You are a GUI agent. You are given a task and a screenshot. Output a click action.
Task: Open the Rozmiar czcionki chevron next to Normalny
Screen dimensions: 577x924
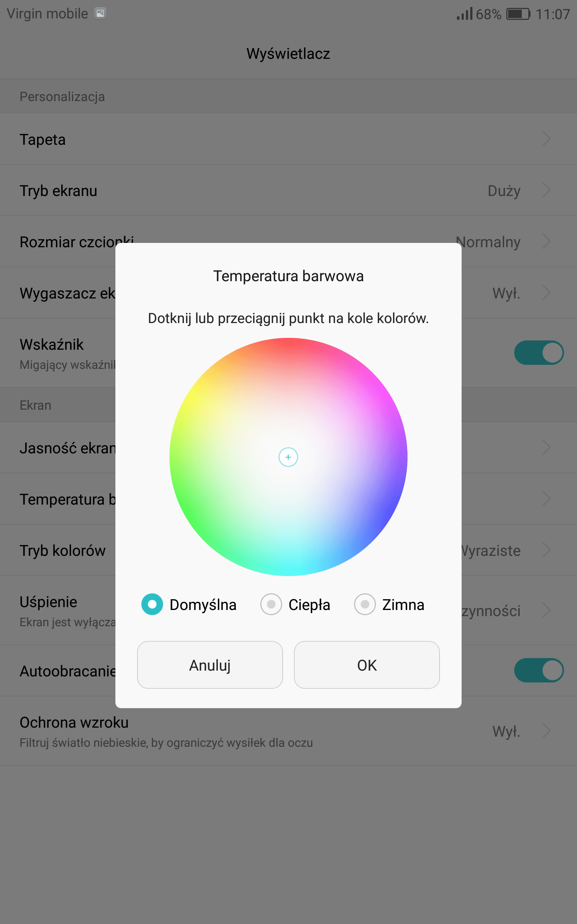coord(546,241)
